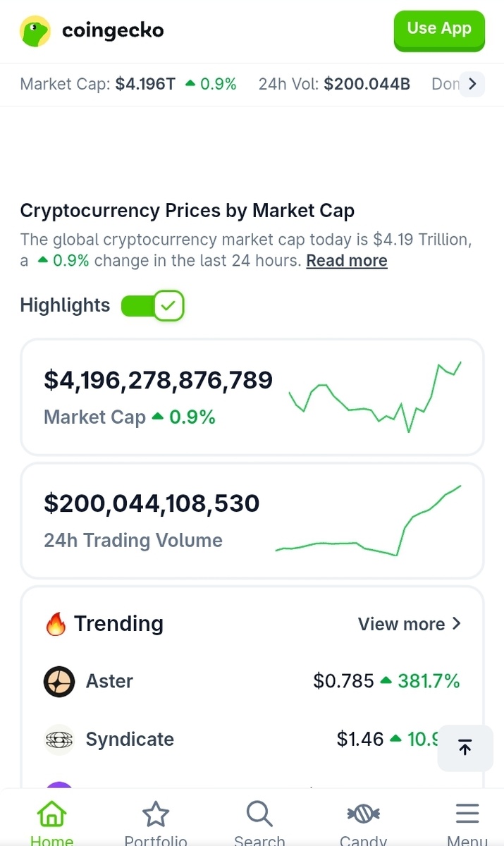This screenshot has height=846, width=504.
Task: Click the 24h Vol $200.044B stat
Action: coord(334,85)
